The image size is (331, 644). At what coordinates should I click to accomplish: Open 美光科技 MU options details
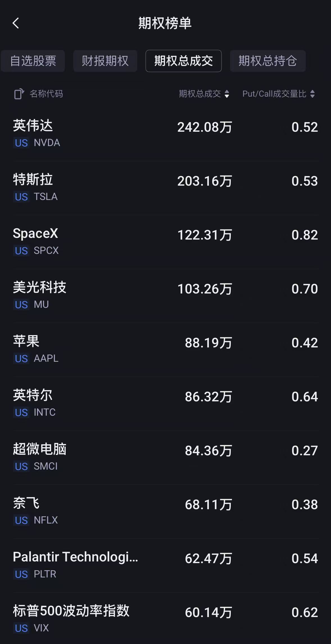tap(166, 296)
